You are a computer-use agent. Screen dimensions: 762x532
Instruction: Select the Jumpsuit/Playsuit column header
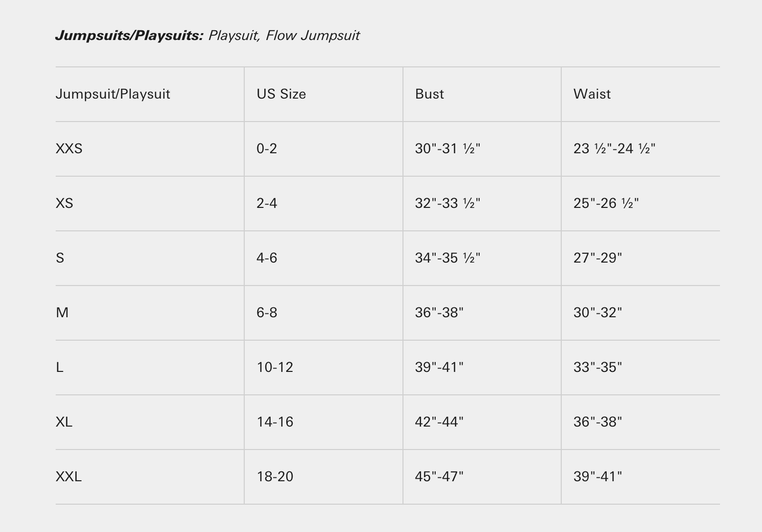pyautogui.click(x=113, y=94)
